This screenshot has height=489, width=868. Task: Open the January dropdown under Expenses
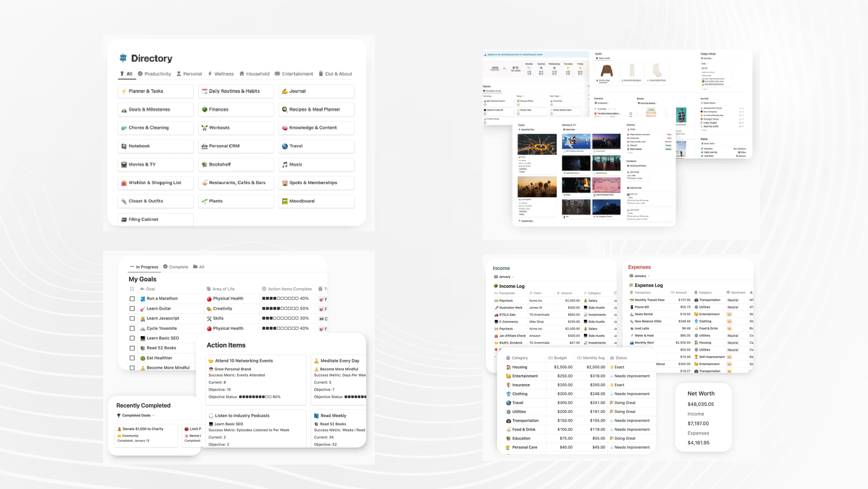639,276
